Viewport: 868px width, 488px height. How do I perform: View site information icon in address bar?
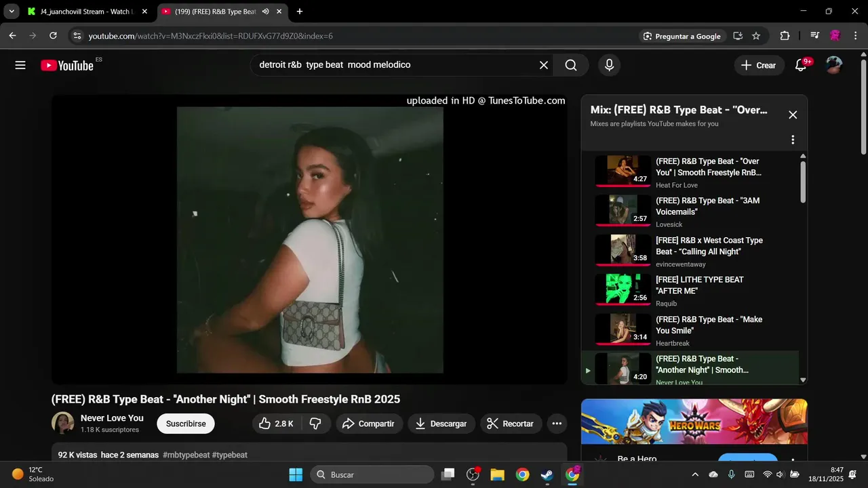[77, 36]
